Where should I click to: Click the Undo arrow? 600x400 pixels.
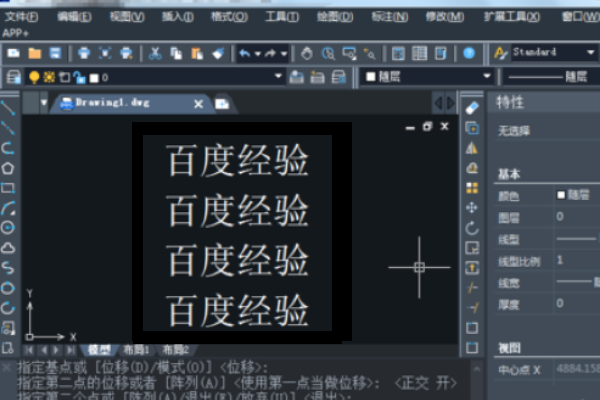[x=245, y=54]
